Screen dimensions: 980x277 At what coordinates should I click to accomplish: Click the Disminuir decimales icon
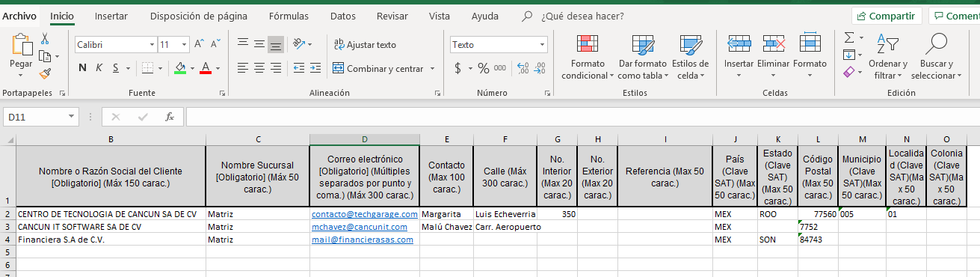pos(540,68)
